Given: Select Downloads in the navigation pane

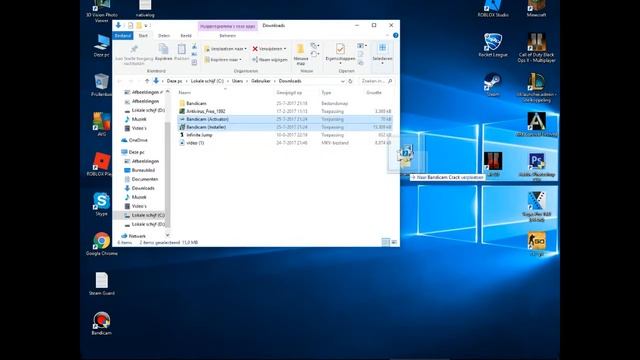Looking at the screenshot, I should click(143, 188).
